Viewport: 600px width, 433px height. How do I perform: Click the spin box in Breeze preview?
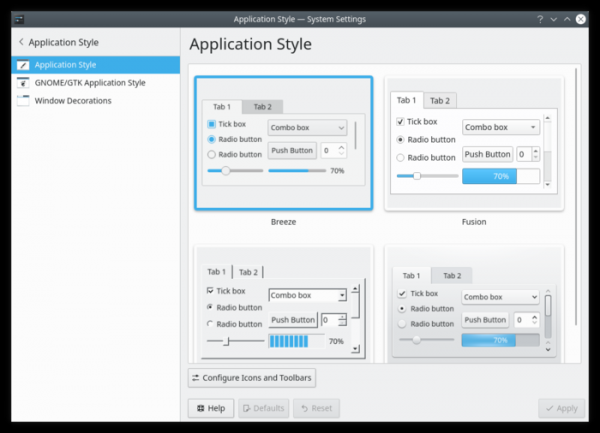tap(332, 151)
